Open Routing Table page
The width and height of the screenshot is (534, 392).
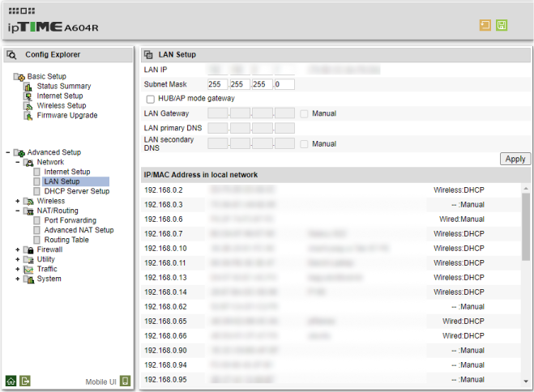tap(66, 240)
